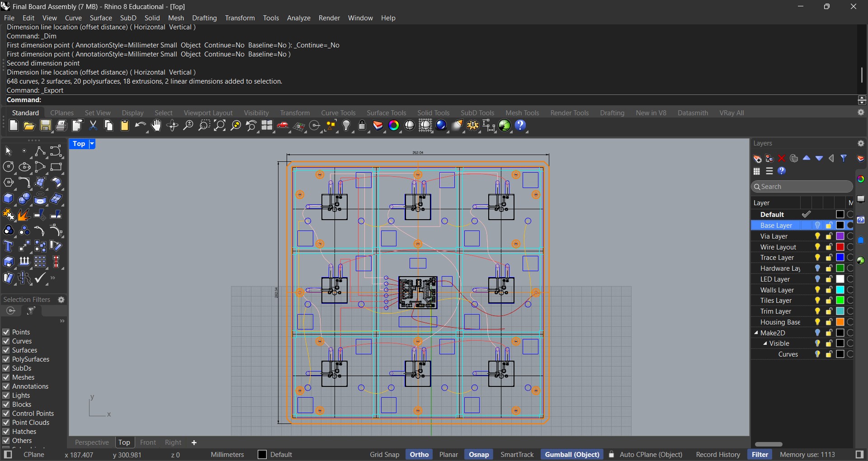The height and width of the screenshot is (461, 868).
Task: Click the Zoom Extents icon
Action: point(220,126)
